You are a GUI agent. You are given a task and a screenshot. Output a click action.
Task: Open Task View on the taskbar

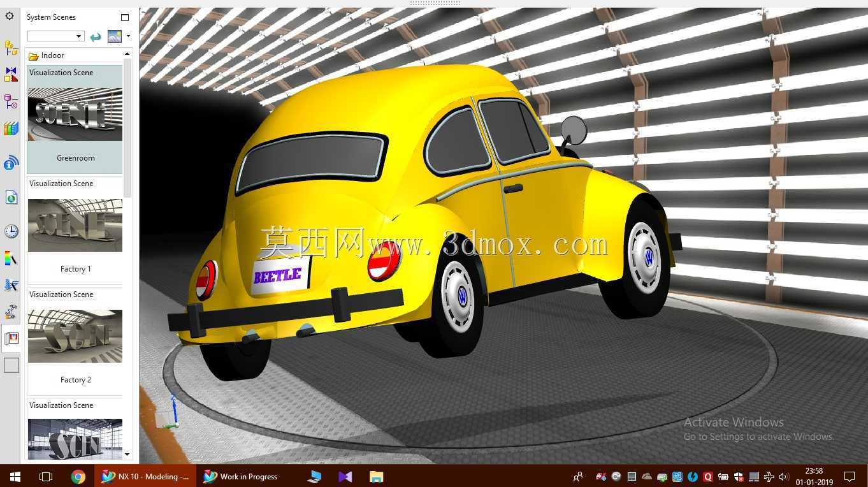45,476
